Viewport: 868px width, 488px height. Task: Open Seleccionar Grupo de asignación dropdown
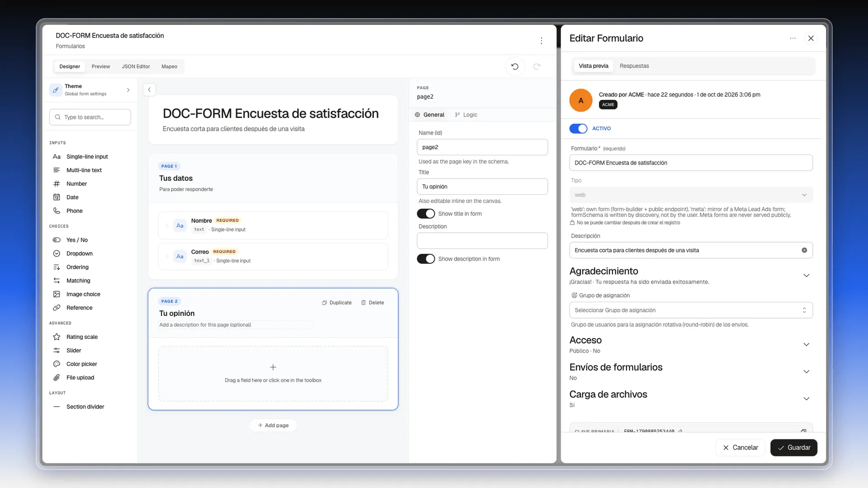(691, 310)
